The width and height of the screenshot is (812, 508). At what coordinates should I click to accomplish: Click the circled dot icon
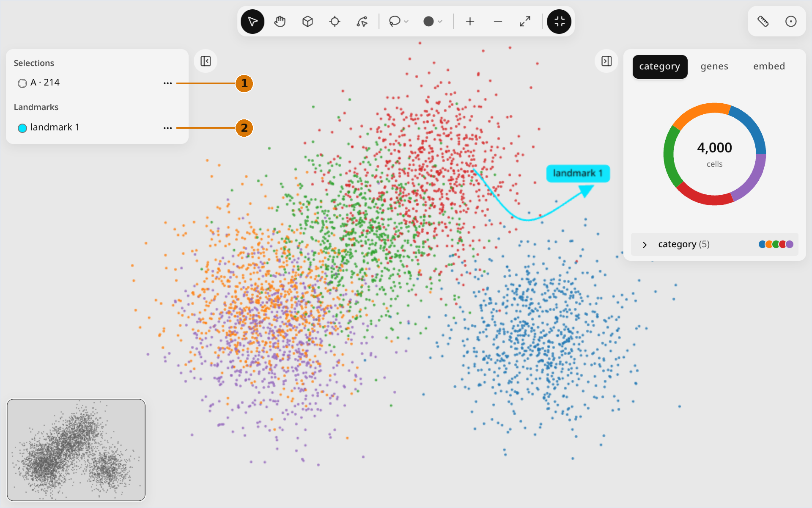coord(791,22)
